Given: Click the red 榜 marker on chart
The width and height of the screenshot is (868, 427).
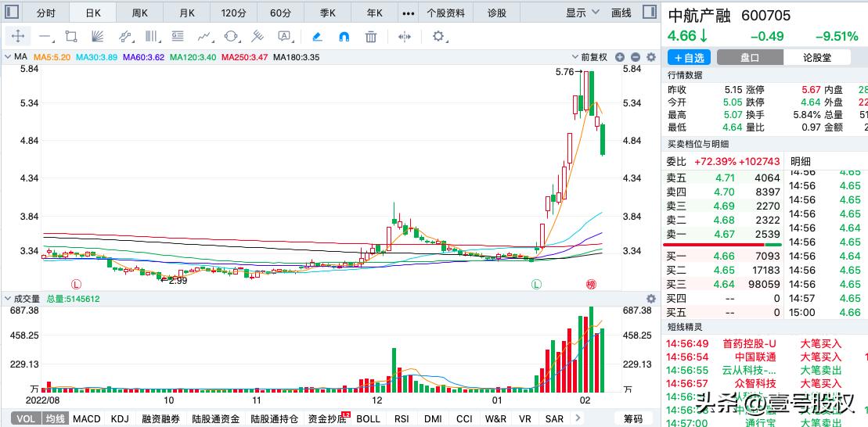Looking at the screenshot, I should [x=591, y=285].
